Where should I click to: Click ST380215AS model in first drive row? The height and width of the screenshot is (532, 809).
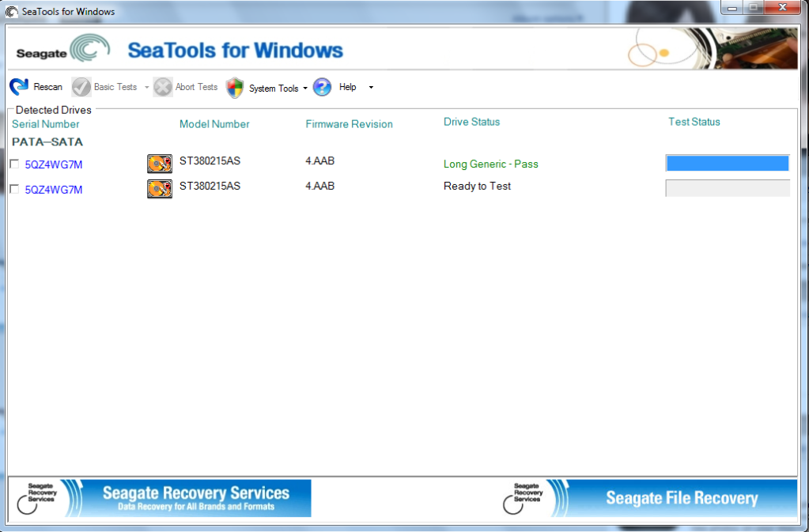[210, 160]
